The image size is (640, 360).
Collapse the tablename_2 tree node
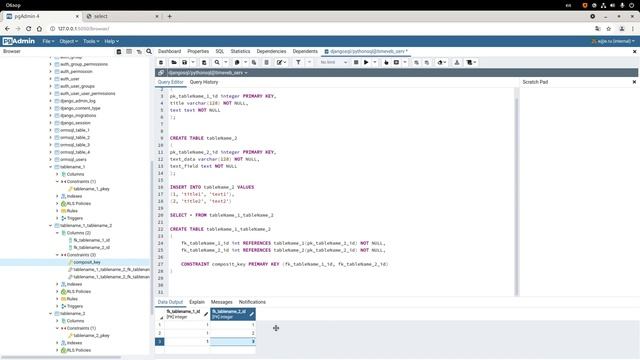click(51, 314)
